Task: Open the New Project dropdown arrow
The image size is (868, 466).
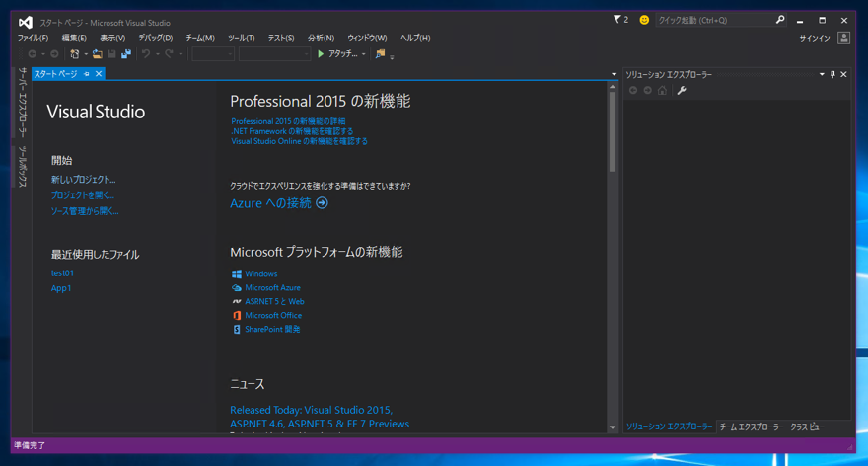Action: pyautogui.click(x=86, y=54)
